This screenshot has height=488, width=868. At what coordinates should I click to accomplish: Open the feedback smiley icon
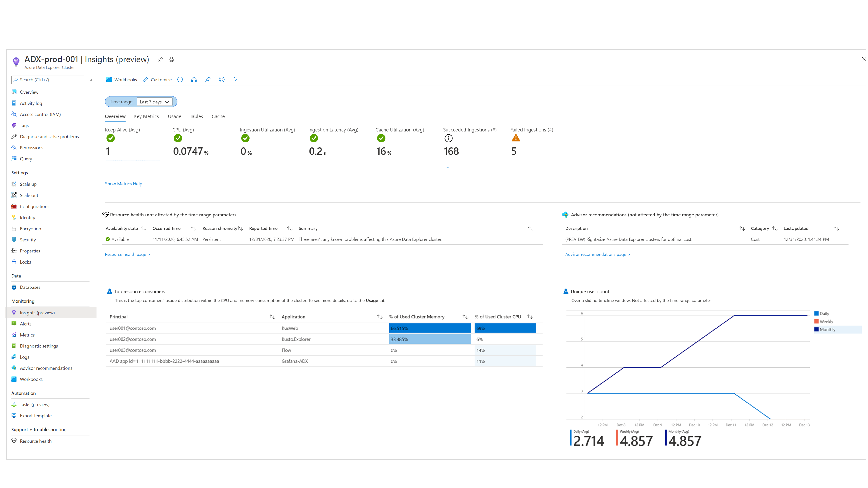(x=221, y=79)
